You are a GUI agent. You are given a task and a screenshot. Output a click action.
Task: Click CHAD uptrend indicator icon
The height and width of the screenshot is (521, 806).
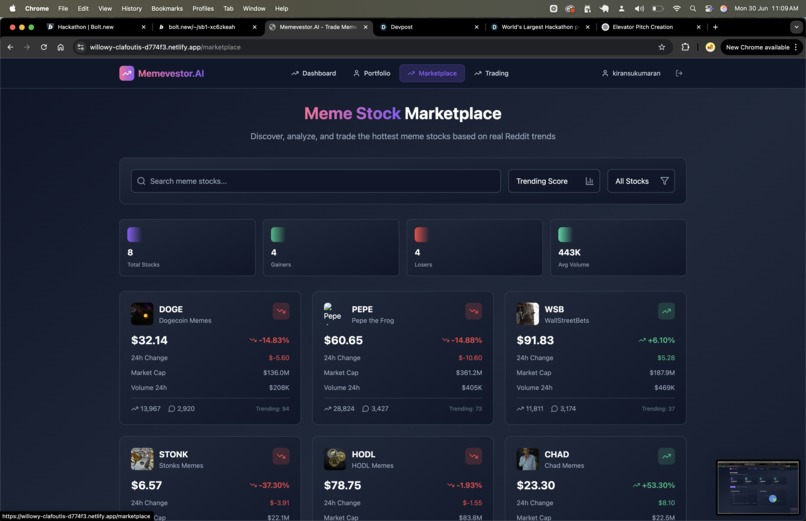coord(666,456)
